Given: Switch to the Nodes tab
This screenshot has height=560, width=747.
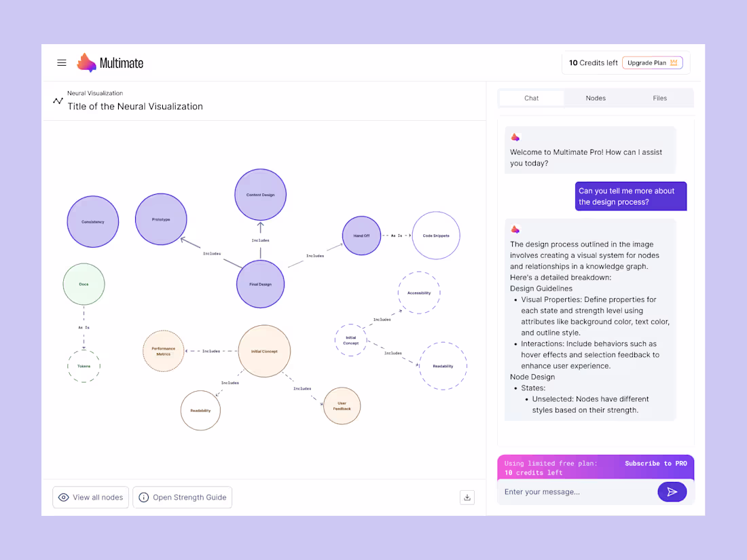Looking at the screenshot, I should pyautogui.click(x=596, y=98).
